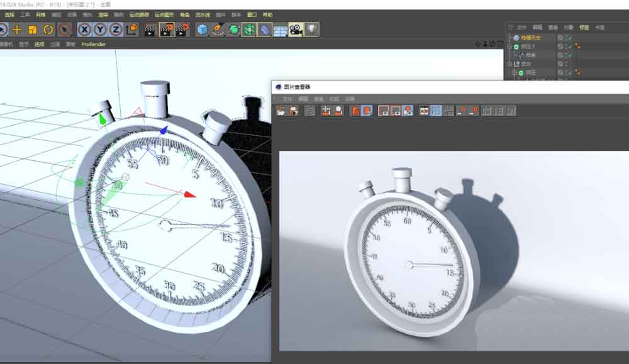Toggle the Z axis lock
The image size is (629, 364).
pos(116,30)
